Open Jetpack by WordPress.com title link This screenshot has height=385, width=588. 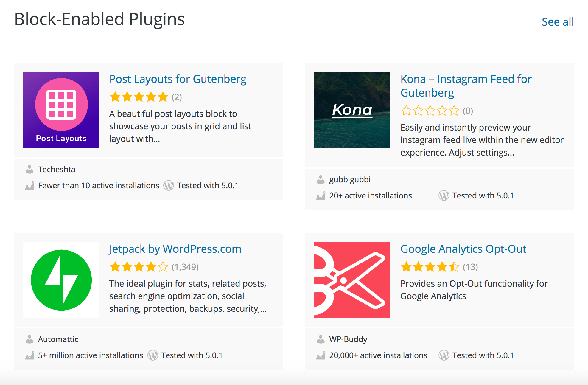click(x=175, y=249)
